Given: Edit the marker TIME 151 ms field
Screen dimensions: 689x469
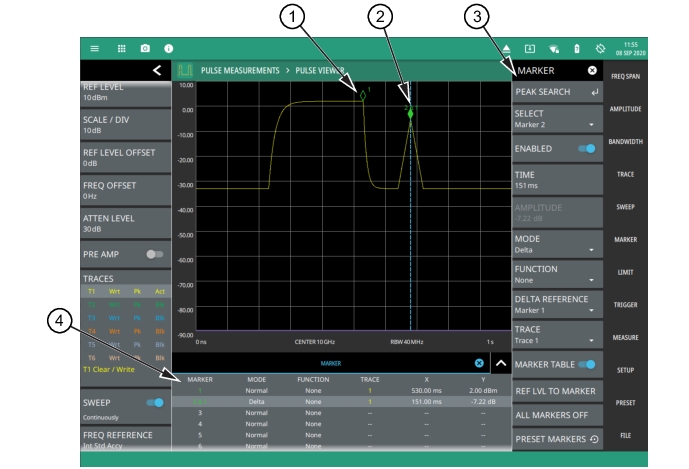Looking at the screenshot, I should pyautogui.click(x=557, y=180).
